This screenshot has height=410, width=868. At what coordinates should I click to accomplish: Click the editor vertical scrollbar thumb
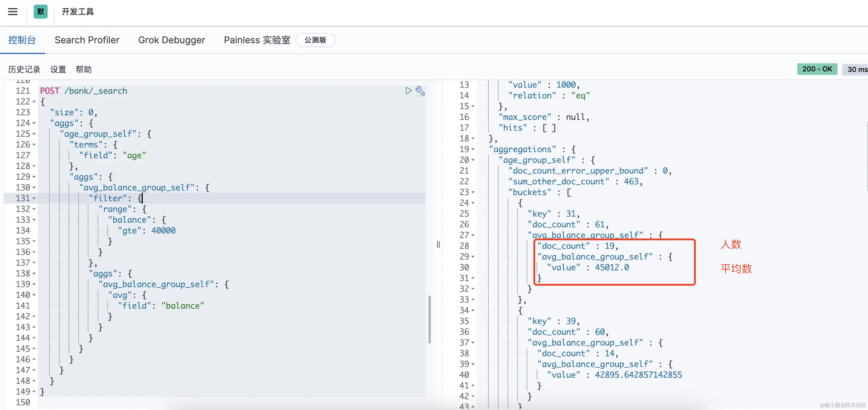coord(429,319)
